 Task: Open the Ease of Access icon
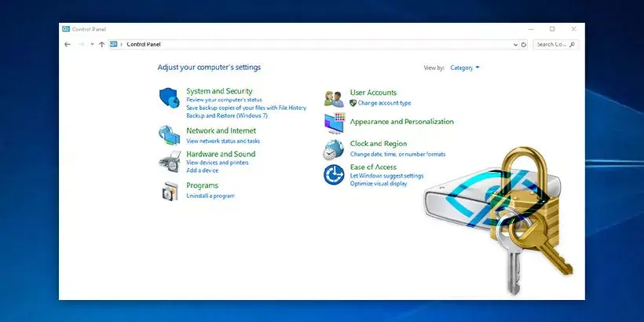click(334, 174)
